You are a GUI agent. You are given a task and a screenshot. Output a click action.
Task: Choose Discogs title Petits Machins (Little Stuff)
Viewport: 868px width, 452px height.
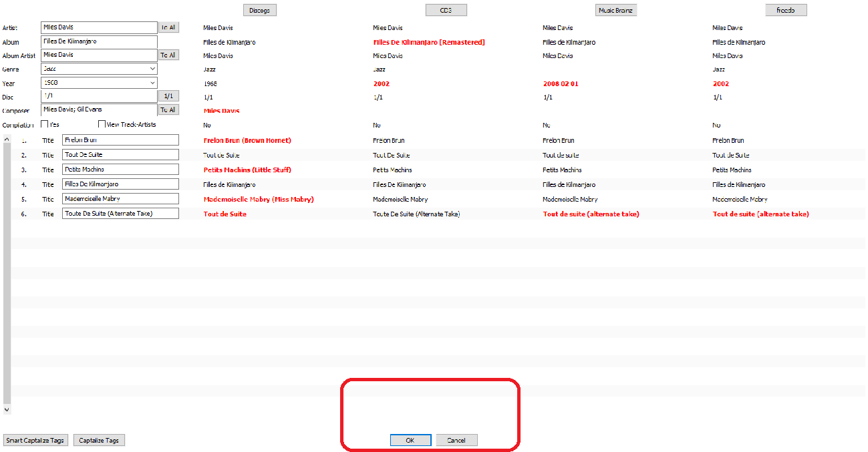247,170
